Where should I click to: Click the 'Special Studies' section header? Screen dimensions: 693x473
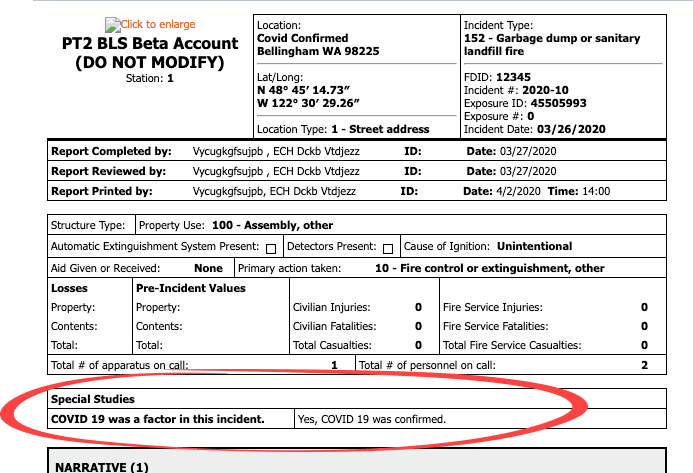(94, 399)
